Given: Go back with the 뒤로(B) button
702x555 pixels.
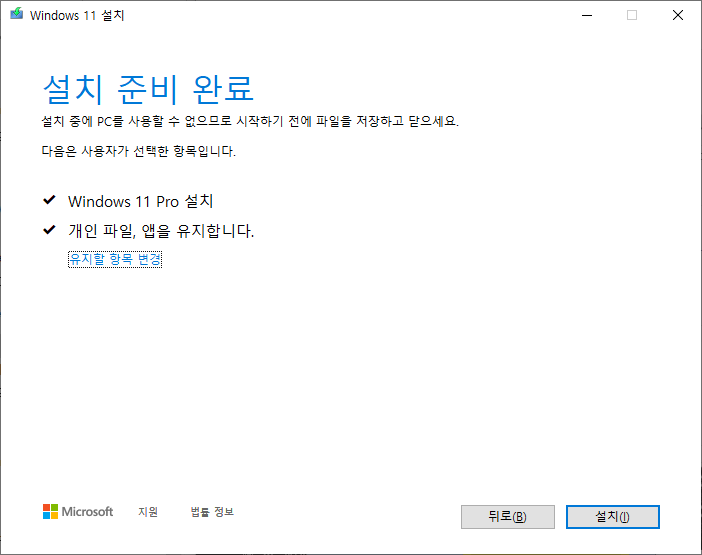Looking at the screenshot, I should 508,517.
